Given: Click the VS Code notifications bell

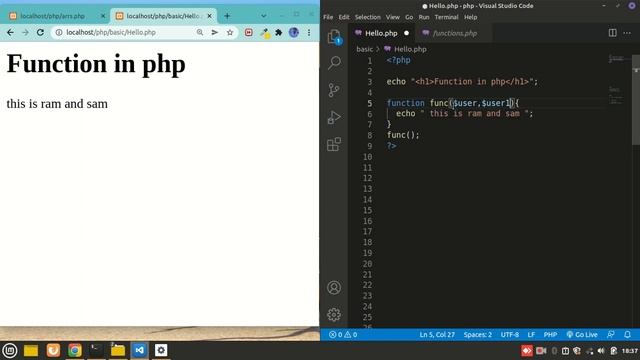Looking at the screenshot, I should tap(627, 335).
